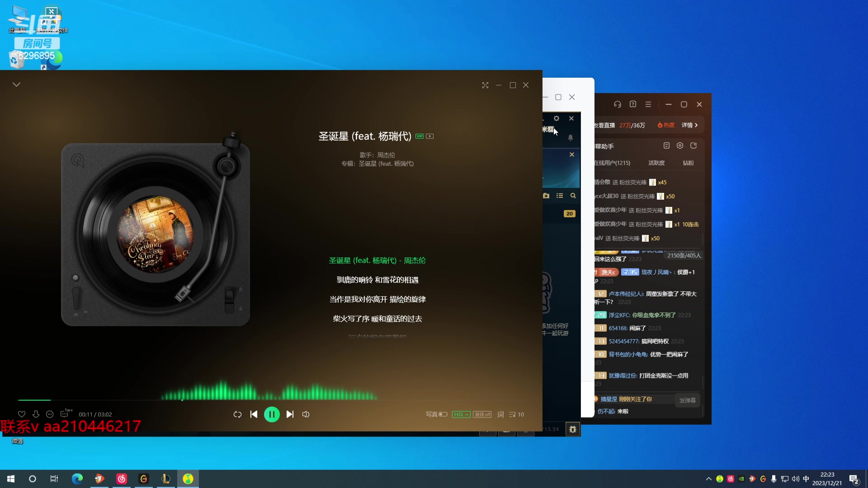Screen dimensions: 868x488
Task: Open the help question icon in live assistant
Action: (x=633, y=104)
